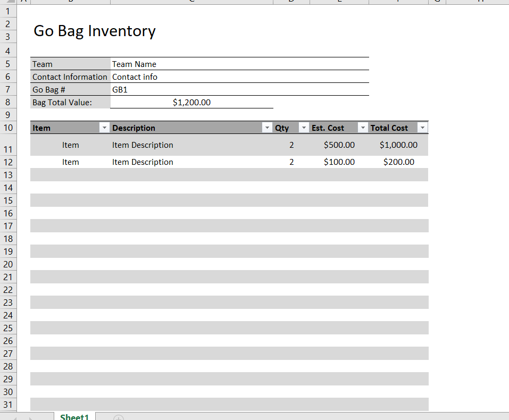Click the Go Bag Inventory title cell
This screenshot has width=509, height=420.
point(95,31)
